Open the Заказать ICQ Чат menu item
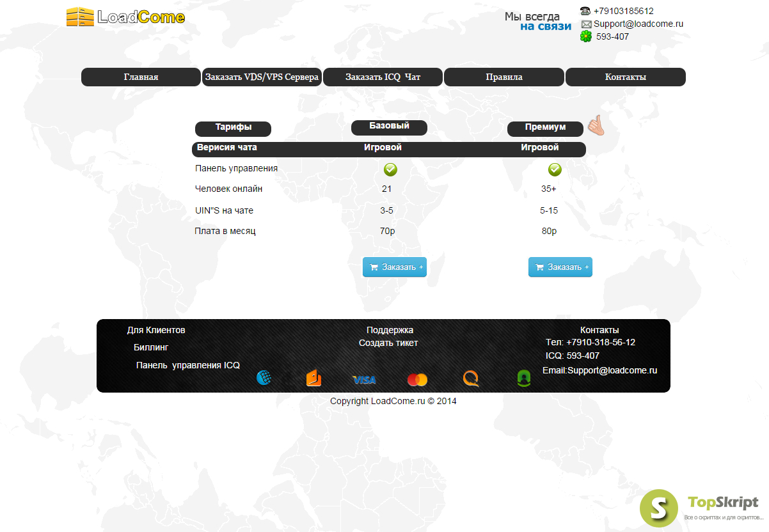The width and height of the screenshot is (769, 532). 383,77
